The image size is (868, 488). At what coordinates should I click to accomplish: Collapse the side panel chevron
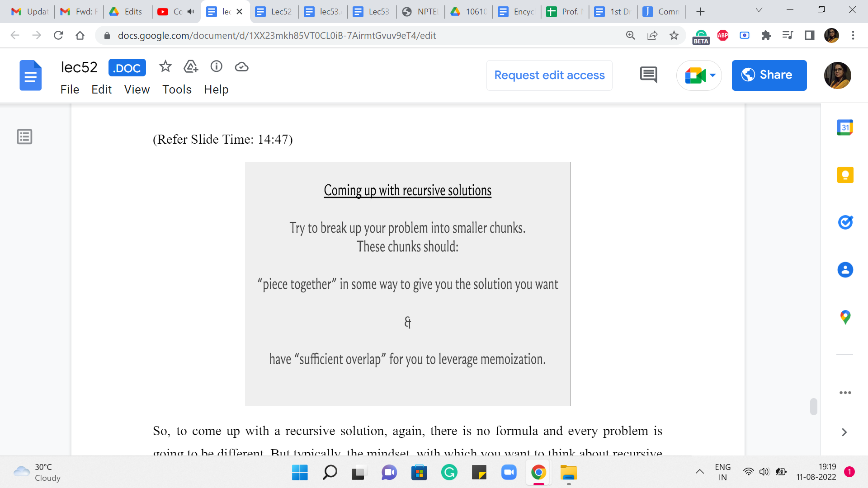tap(844, 432)
